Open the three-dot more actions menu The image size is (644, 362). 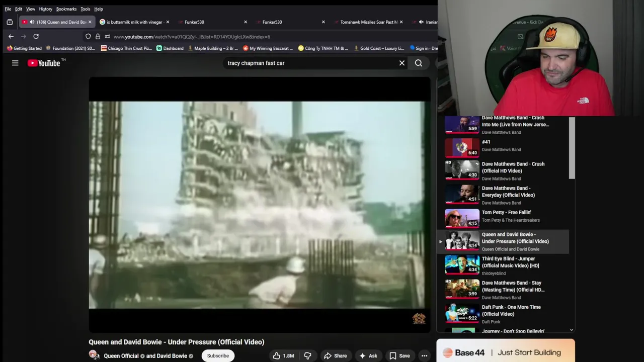[424, 355]
